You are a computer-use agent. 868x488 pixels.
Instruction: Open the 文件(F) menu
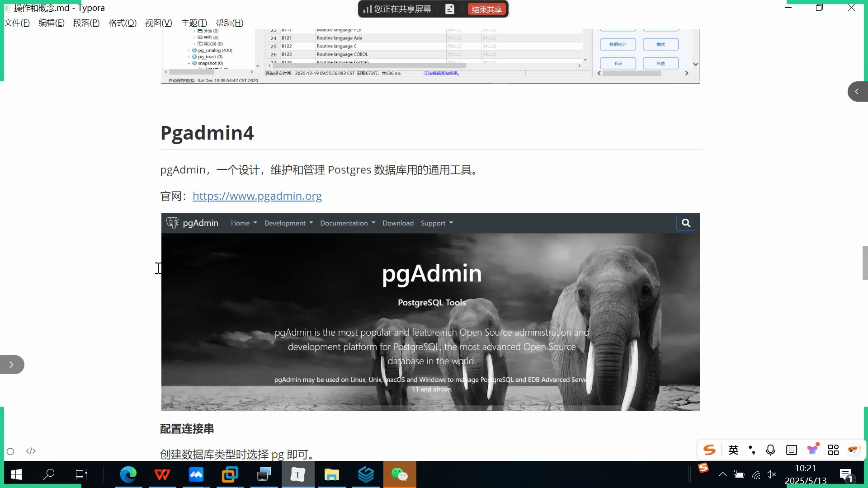[16, 23]
